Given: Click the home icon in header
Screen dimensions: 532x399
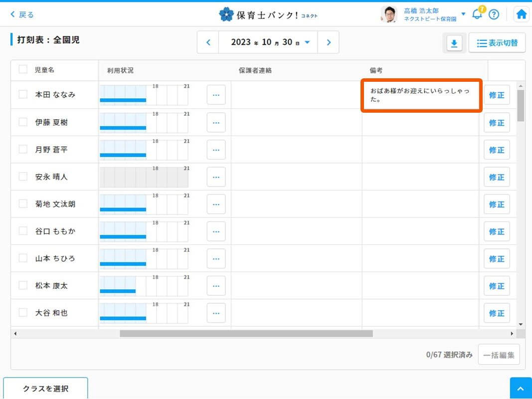Looking at the screenshot, I should click(522, 14).
